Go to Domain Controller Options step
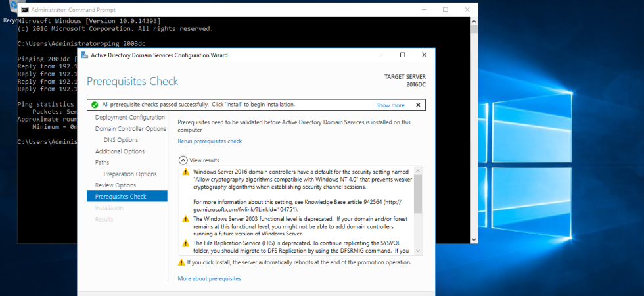Viewport: 644px width, 296px height. pyautogui.click(x=131, y=129)
